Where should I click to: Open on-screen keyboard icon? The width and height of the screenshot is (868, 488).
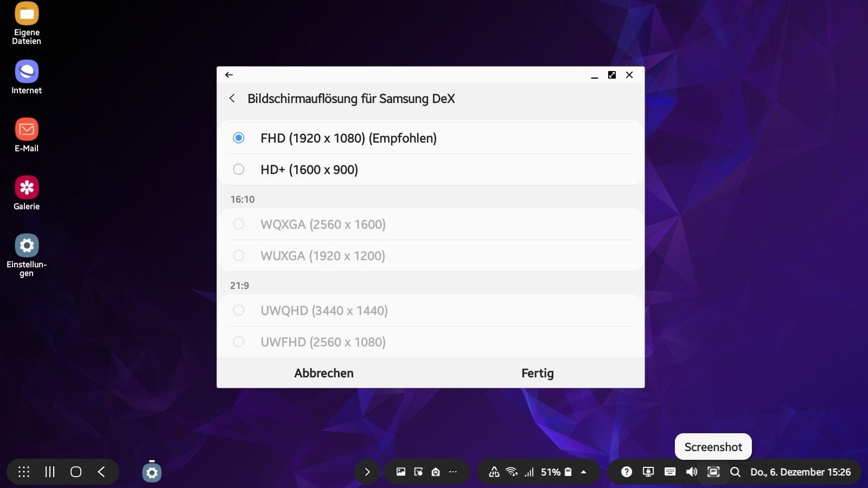tap(670, 472)
